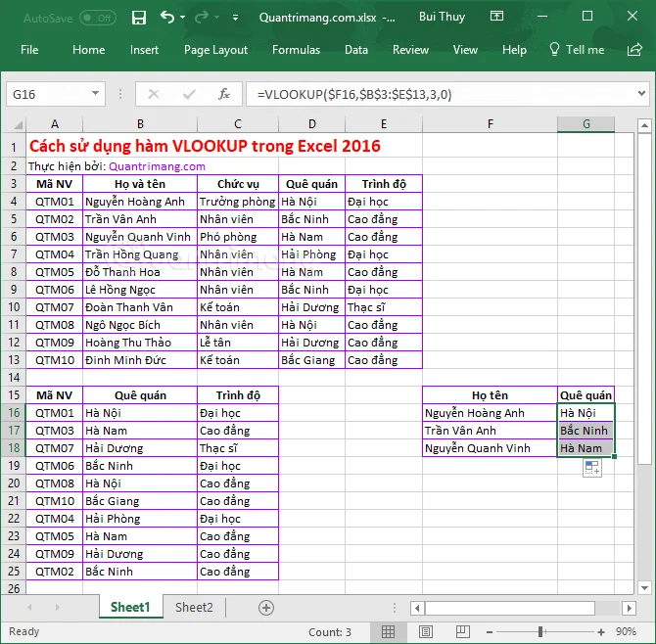The height and width of the screenshot is (644, 656).
Task: Open the Redo history dropdown arrow
Action: click(216, 18)
